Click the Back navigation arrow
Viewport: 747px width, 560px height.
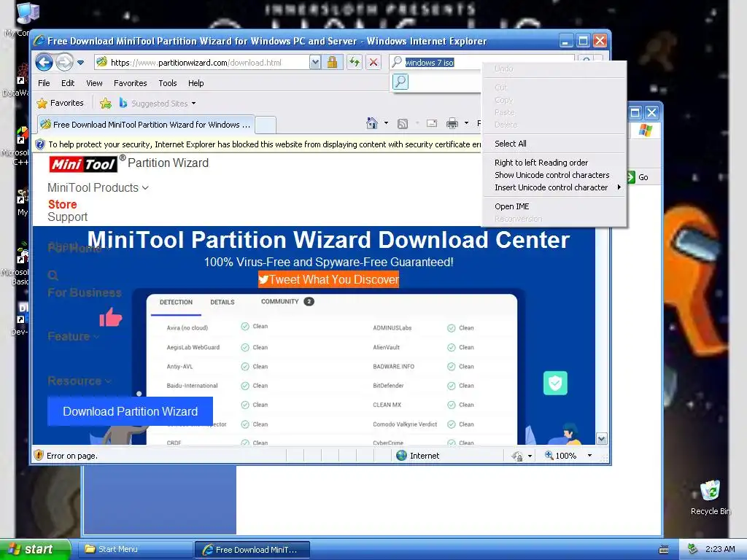point(44,62)
